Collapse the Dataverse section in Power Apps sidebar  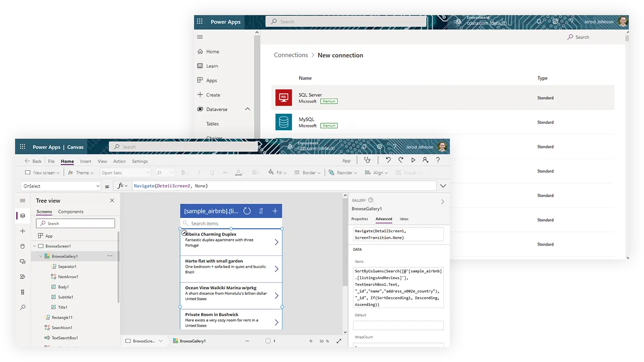(x=248, y=109)
